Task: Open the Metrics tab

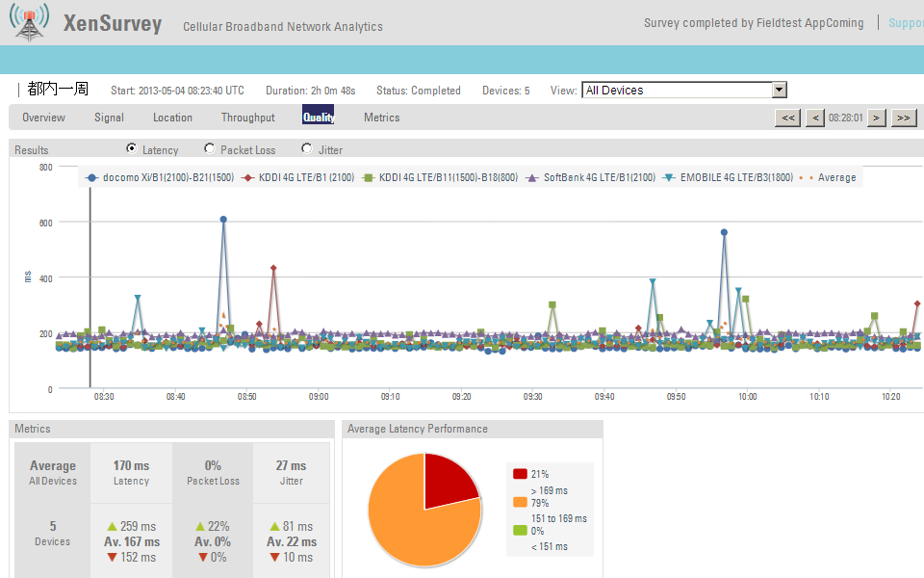Action: (382, 118)
